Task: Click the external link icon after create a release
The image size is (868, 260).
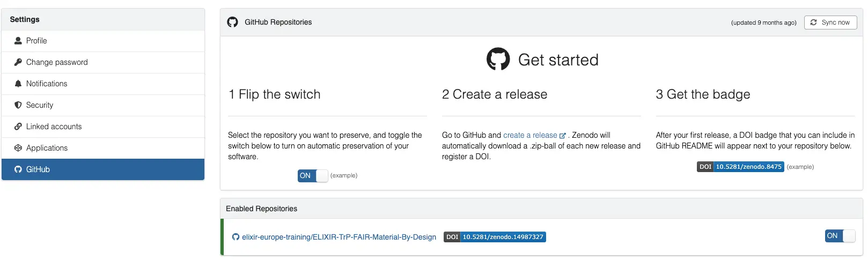Action: pyautogui.click(x=562, y=136)
